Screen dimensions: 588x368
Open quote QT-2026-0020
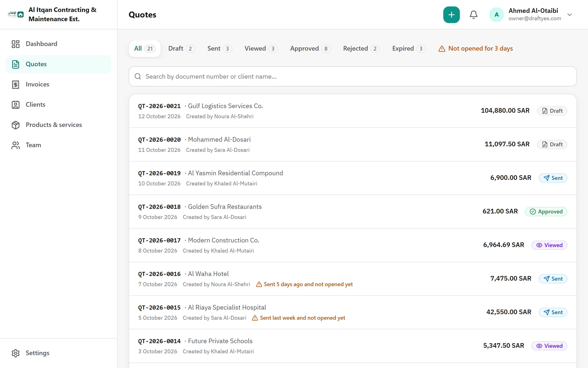point(353,145)
